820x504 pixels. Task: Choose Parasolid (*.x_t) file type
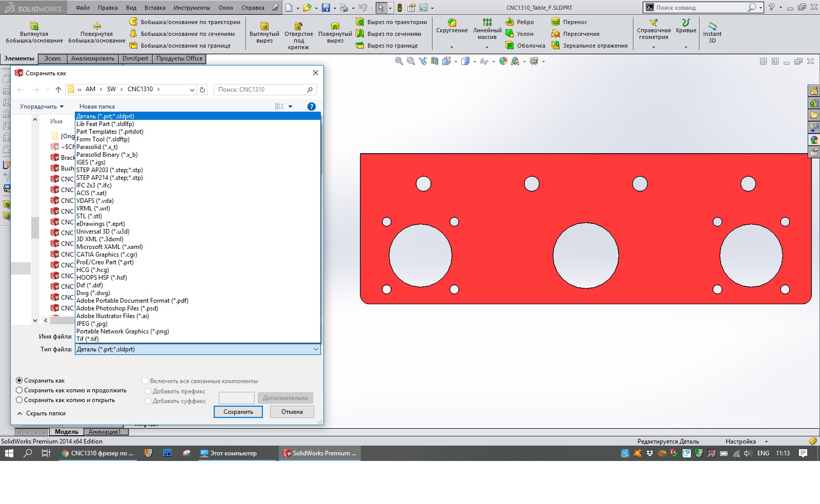[198, 147]
